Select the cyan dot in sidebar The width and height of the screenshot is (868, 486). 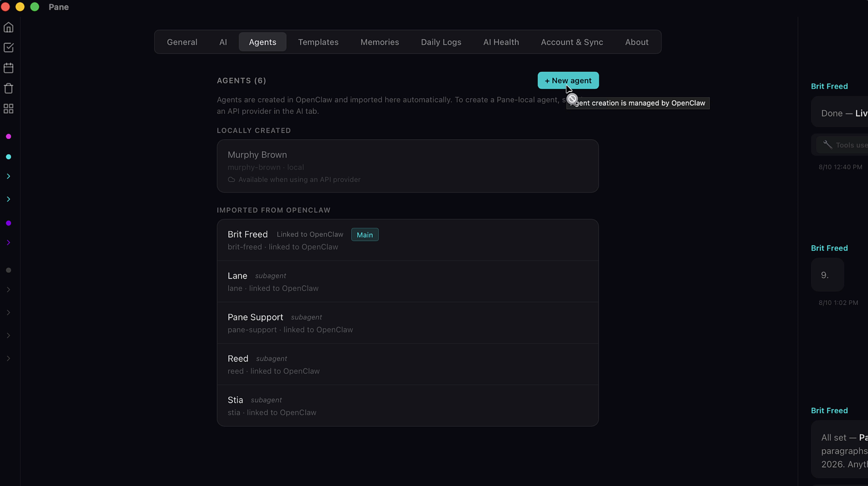click(9, 157)
